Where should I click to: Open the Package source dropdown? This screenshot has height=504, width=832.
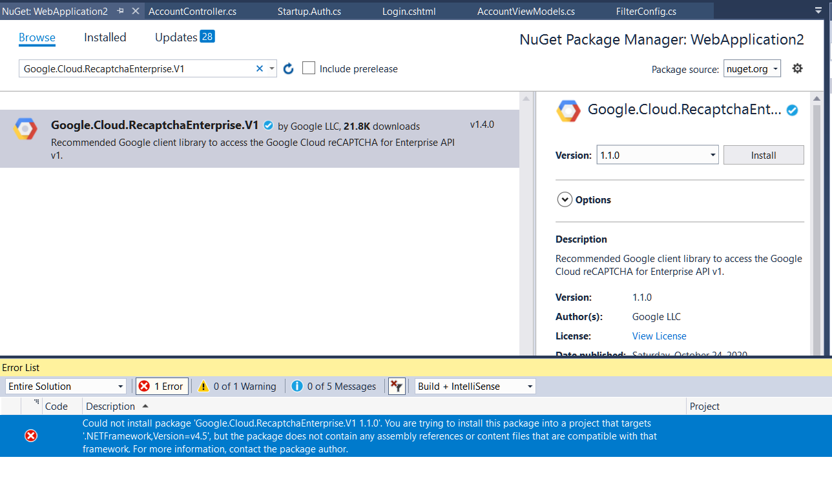pos(752,68)
